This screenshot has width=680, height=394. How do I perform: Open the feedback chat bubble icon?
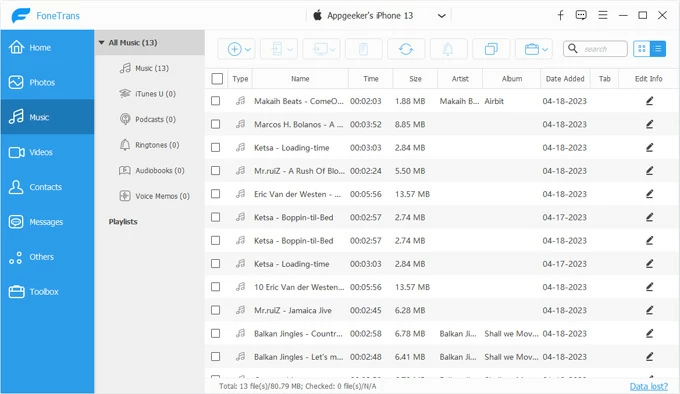581,16
